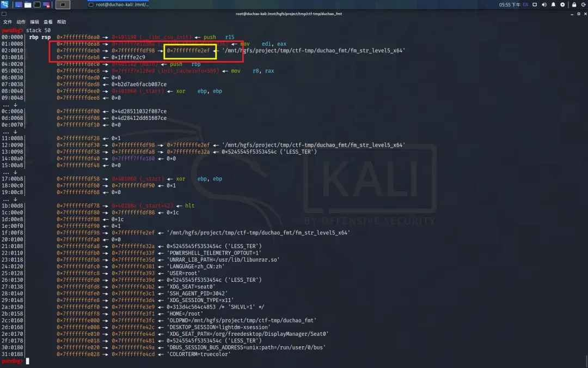Lock the screen with the padlock icon
The height and width of the screenshot is (368, 588).
pyautogui.click(x=574, y=4)
